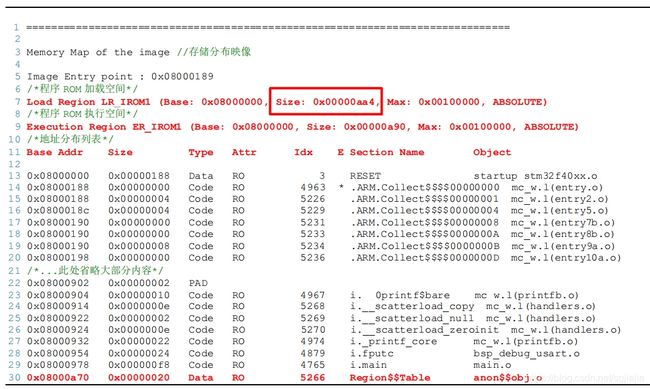Click i.fputc section name
The height and width of the screenshot is (389, 650).
tap(372, 354)
